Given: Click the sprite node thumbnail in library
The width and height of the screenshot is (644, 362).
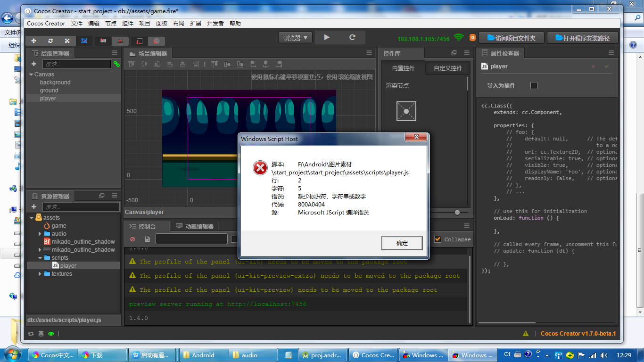Looking at the screenshot, I should coord(406,111).
